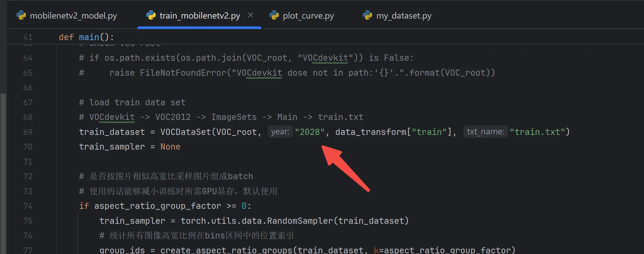This screenshot has width=644, height=254.
Task: Click the sticky 'def main():' header line
Action: [86, 37]
